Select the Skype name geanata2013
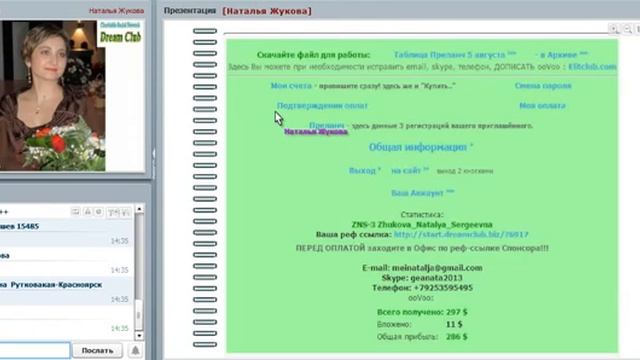This screenshot has height=360, width=640. click(436, 278)
